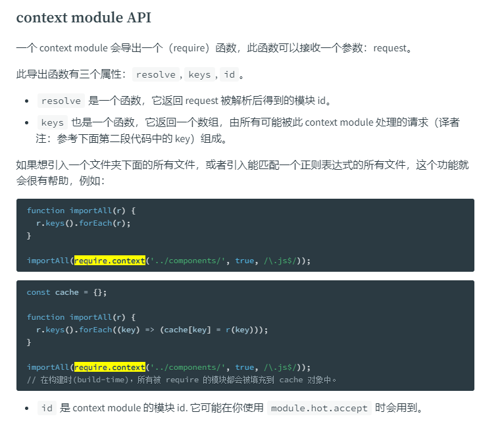Select the "resolve" code tag in the first bullet
The width and height of the screenshot is (504, 431).
(61, 101)
